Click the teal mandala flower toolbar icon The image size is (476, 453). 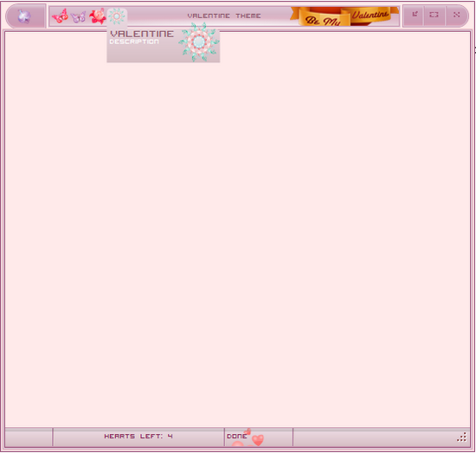117,16
